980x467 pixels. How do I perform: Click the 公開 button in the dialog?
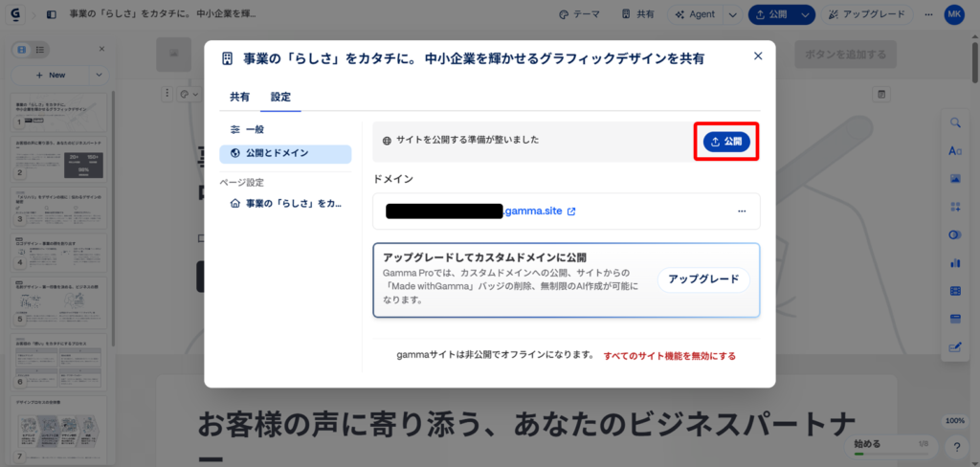(x=725, y=142)
